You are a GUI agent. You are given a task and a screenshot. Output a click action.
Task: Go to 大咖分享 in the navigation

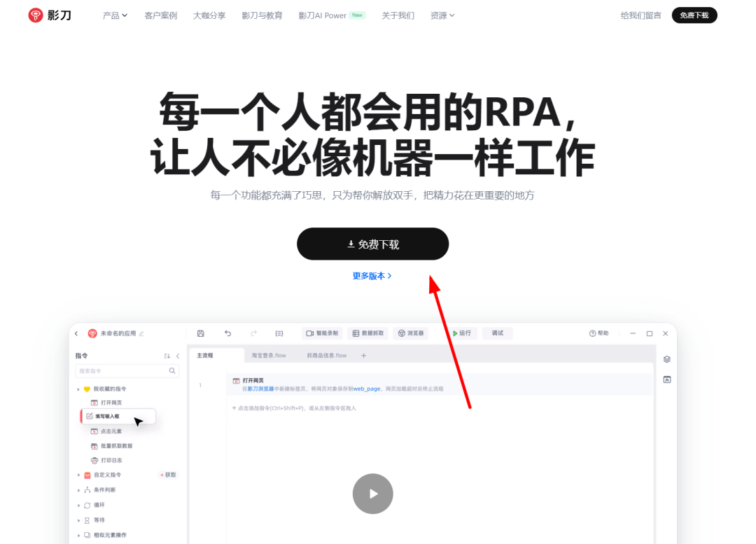pos(209,15)
